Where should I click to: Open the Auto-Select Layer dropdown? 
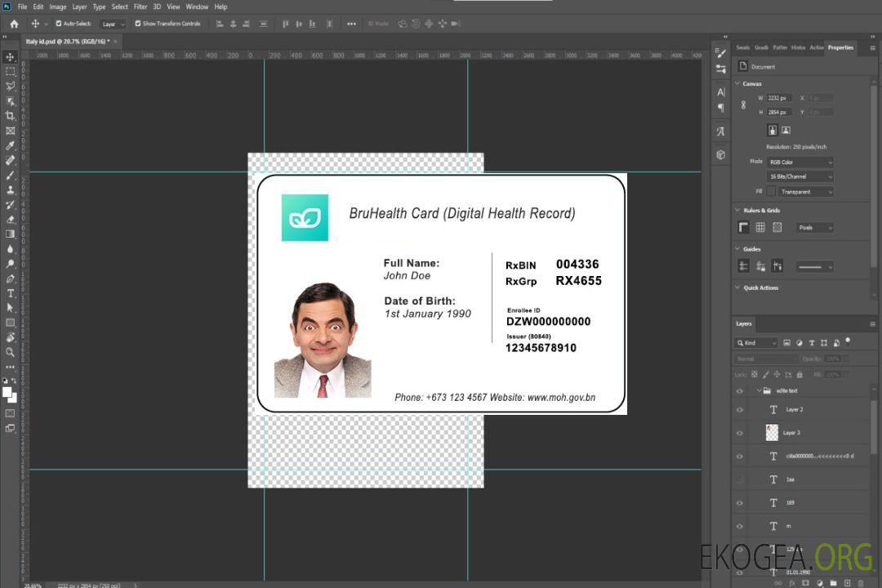coord(113,24)
